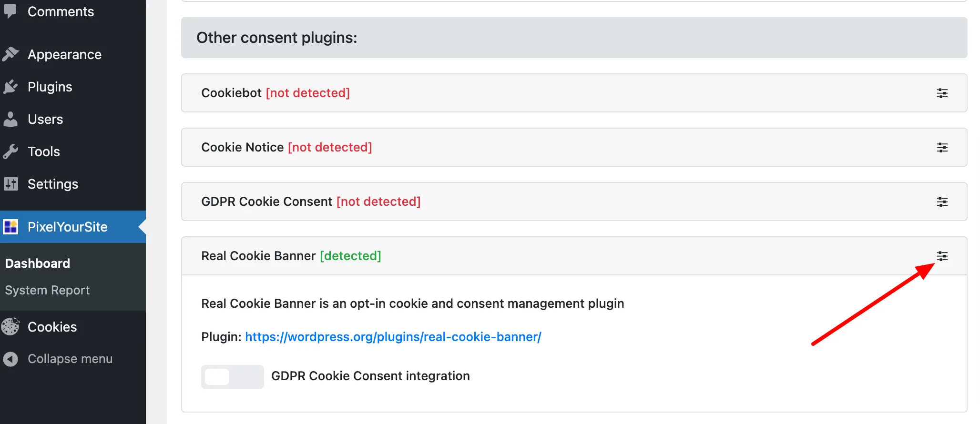Click the Appearance paintbrush icon

[10, 54]
